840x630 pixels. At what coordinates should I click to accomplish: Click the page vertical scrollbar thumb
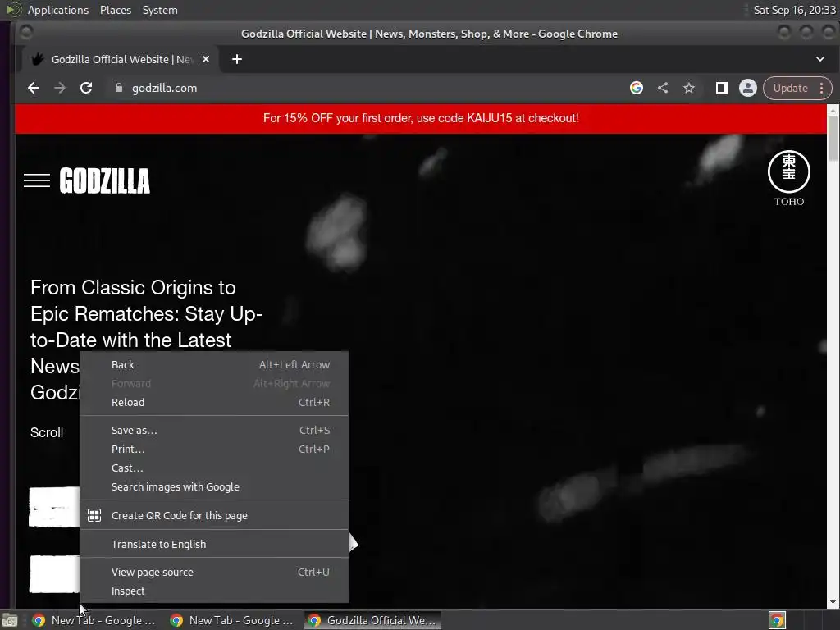pos(833,138)
